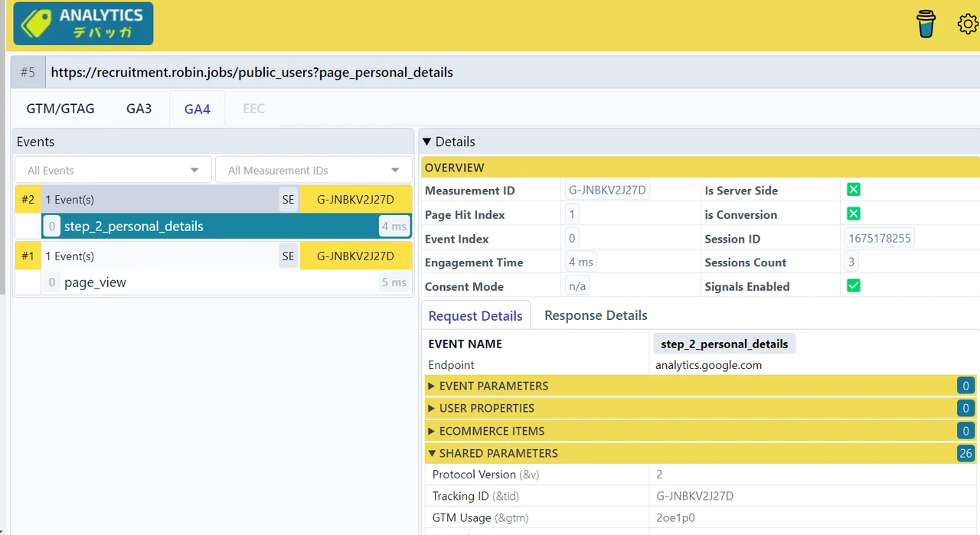Click the SE badge on hit #2

click(x=288, y=200)
